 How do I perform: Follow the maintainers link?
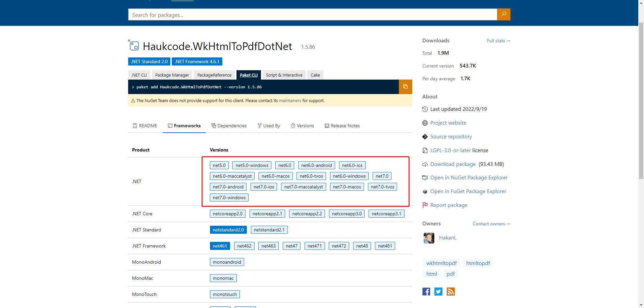[x=290, y=100]
